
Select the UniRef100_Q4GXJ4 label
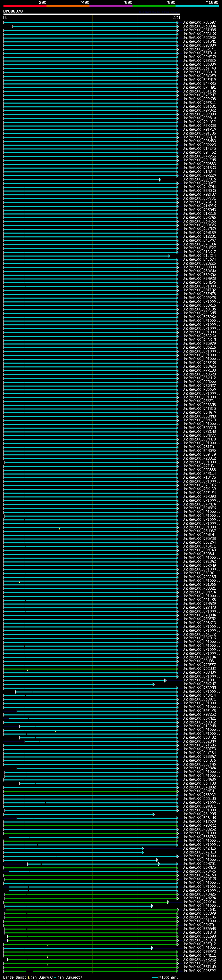[199, 695]
